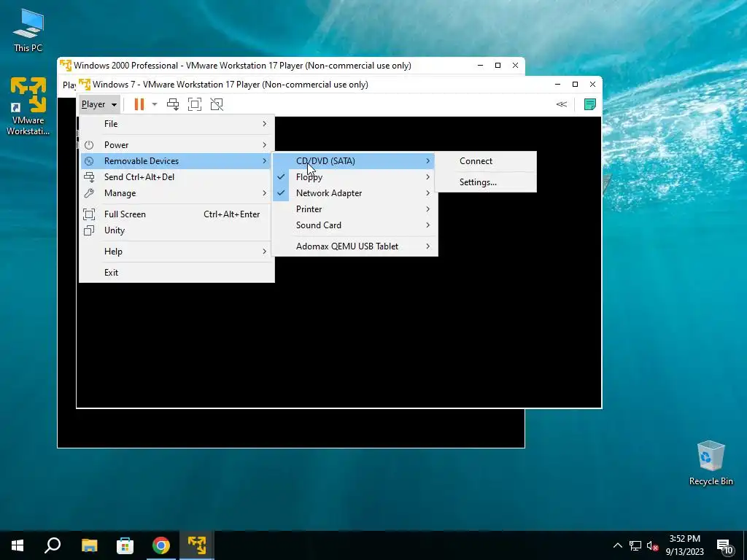747x560 pixels.
Task: Click Connect for the CD/DVD drive
Action: click(x=485, y=161)
